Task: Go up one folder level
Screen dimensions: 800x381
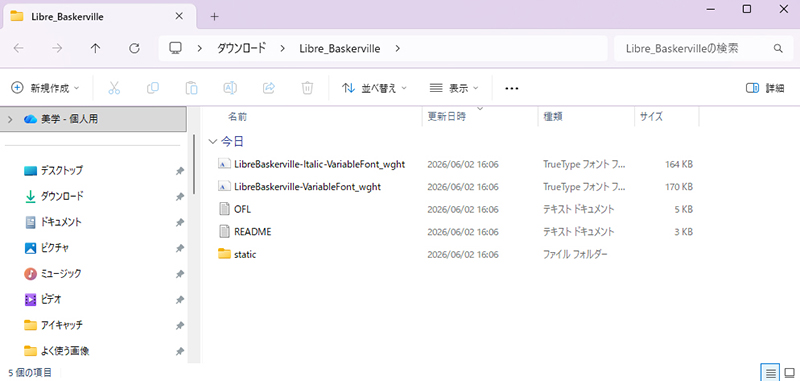Action: tap(95, 48)
